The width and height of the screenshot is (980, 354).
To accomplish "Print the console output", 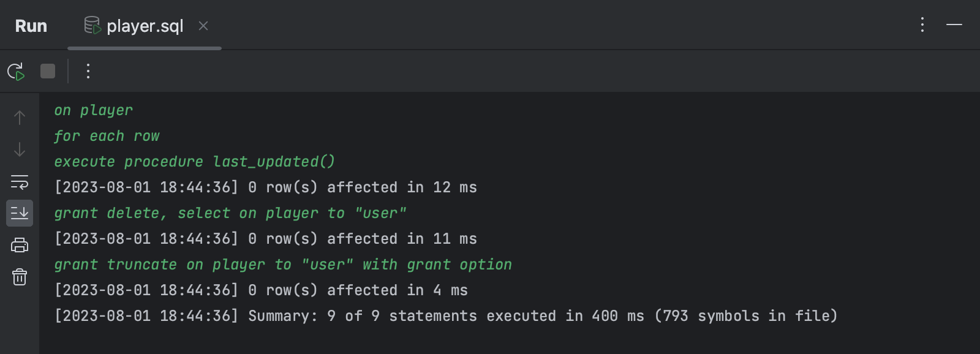I will point(19,245).
